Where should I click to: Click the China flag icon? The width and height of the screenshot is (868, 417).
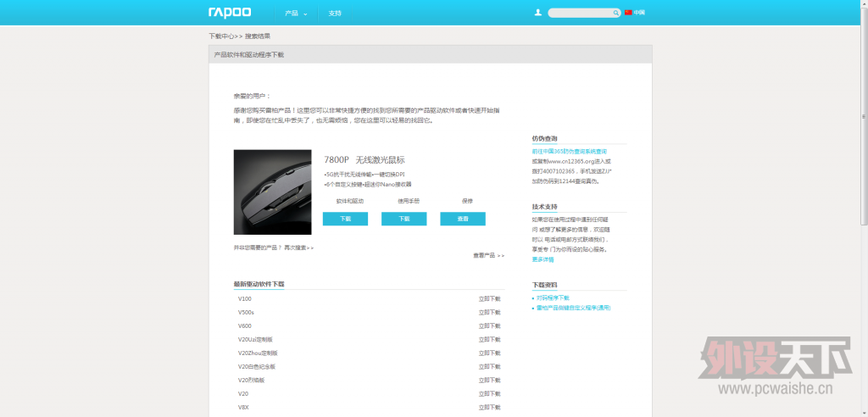(x=628, y=12)
